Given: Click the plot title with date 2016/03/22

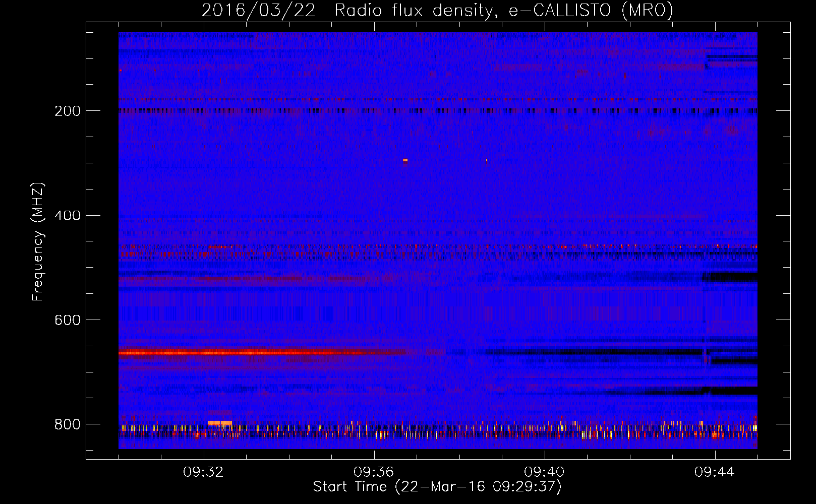Looking at the screenshot, I should click(437, 10).
